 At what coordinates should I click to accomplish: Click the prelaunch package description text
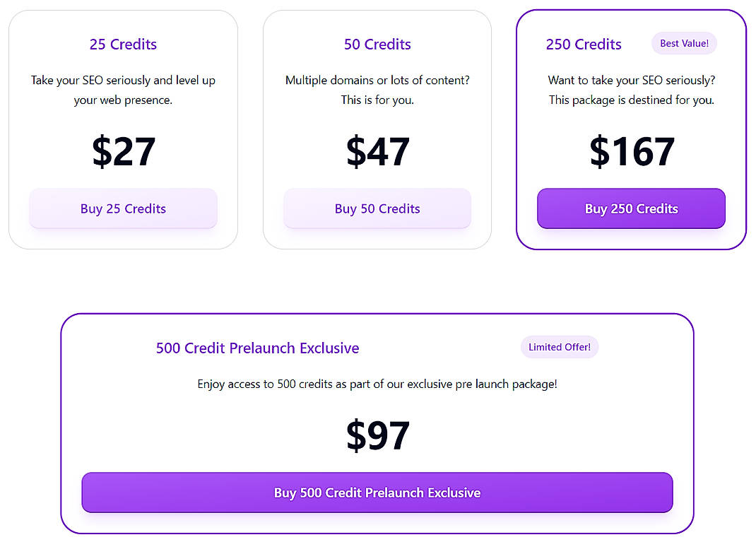point(377,384)
